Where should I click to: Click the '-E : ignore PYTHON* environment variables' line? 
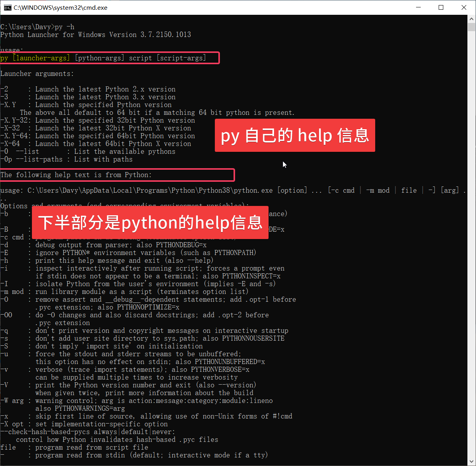pyautogui.click(x=128, y=253)
